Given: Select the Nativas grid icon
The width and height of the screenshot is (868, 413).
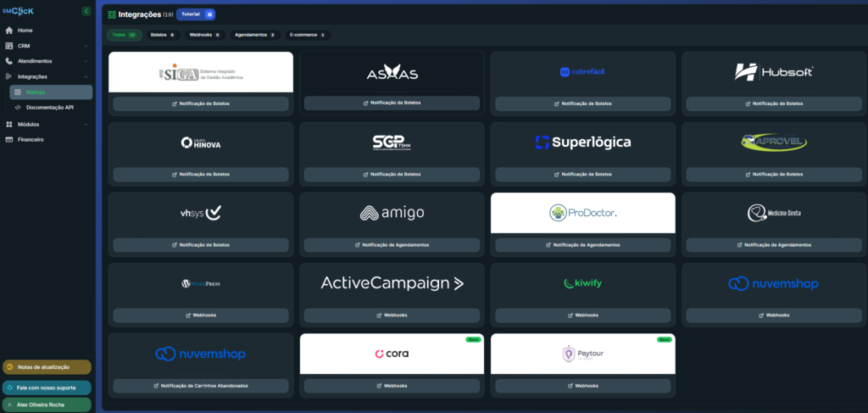Looking at the screenshot, I should [x=18, y=92].
